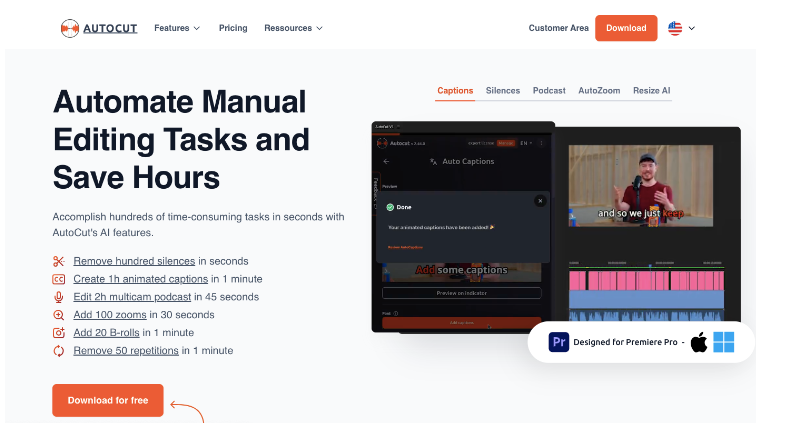Open Add 20 B-rolls link
The height and width of the screenshot is (435, 800).
pyautogui.click(x=106, y=332)
